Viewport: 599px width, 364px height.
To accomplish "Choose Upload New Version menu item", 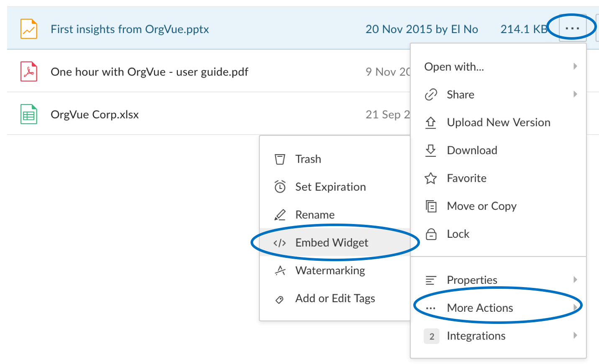I will (499, 122).
